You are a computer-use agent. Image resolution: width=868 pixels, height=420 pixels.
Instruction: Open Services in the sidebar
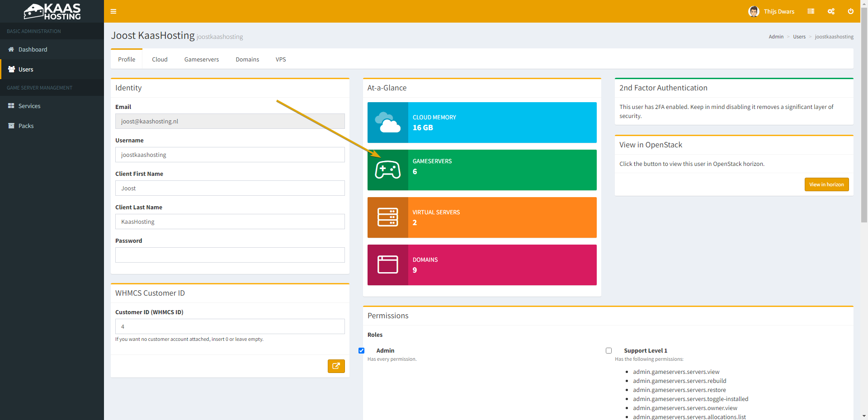click(29, 106)
